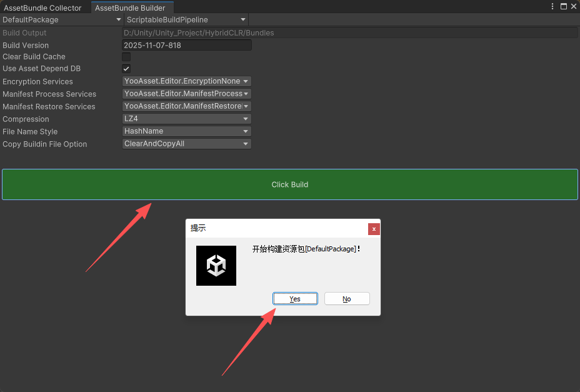Click the 提示 dialog title
580x392 pixels.
tap(198, 228)
